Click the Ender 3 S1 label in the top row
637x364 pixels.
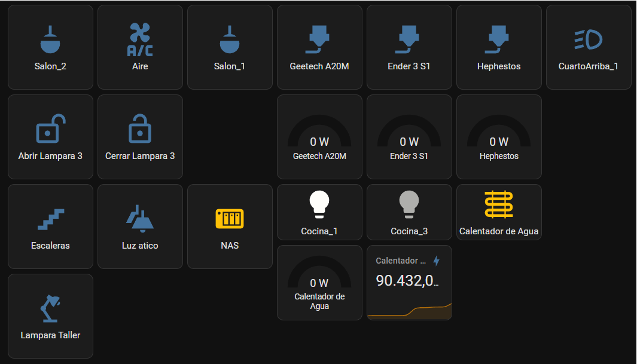(x=409, y=66)
